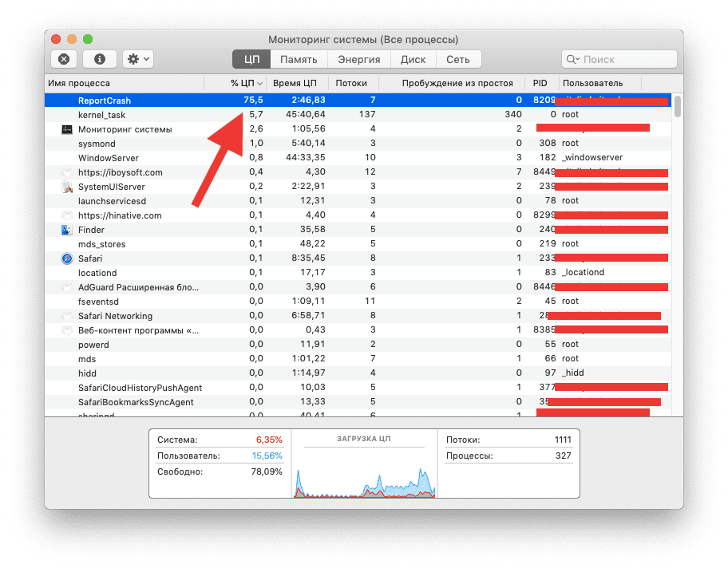Click the yellow minimize window button
The width and height of the screenshot is (728, 568).
point(72,39)
